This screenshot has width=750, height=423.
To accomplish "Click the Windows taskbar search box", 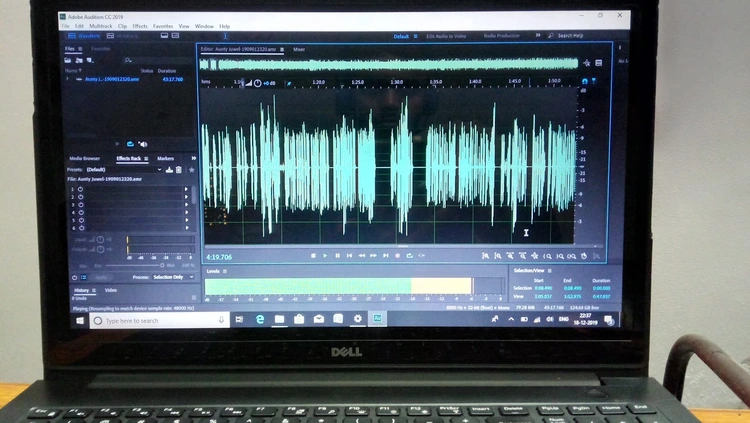I will coord(150,321).
